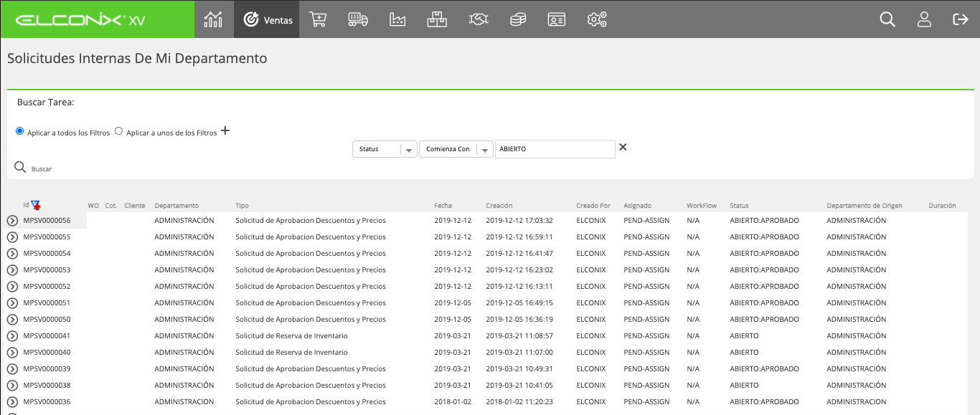
Task: Click the logout arrow icon
Action: 961,19
